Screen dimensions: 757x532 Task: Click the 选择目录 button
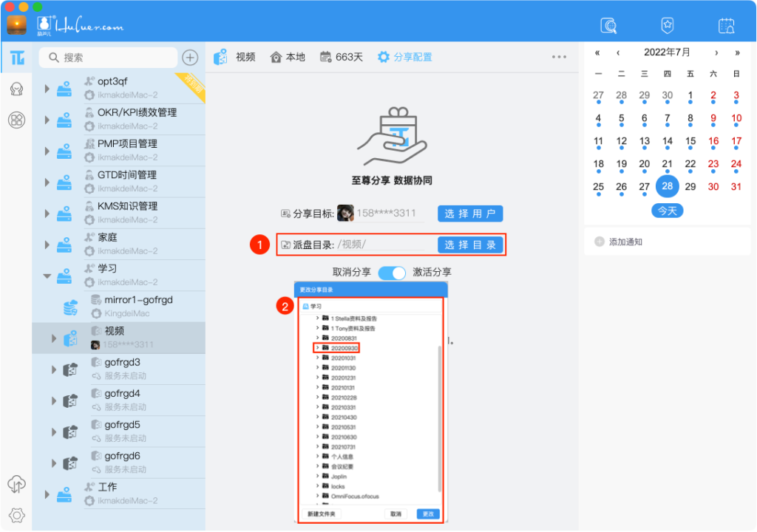(x=470, y=245)
